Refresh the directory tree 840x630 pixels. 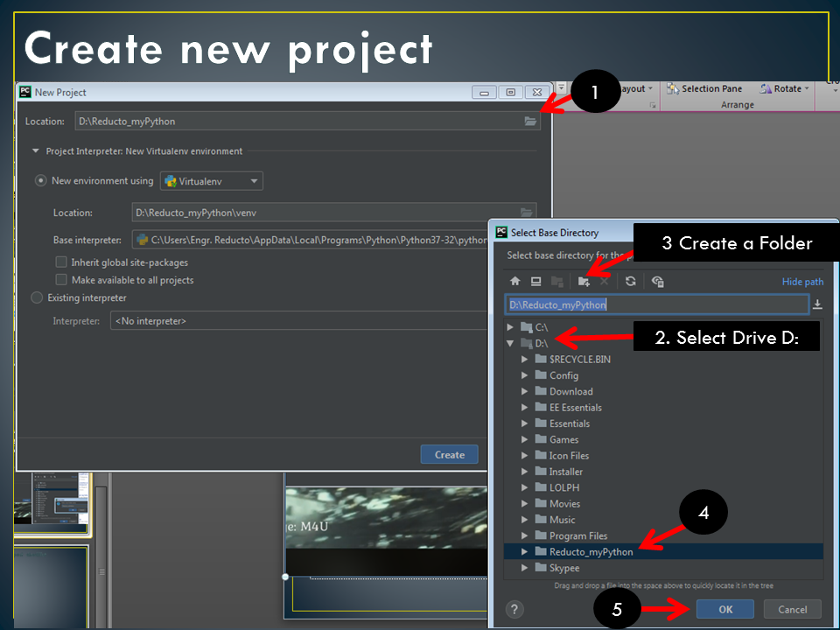point(630,281)
